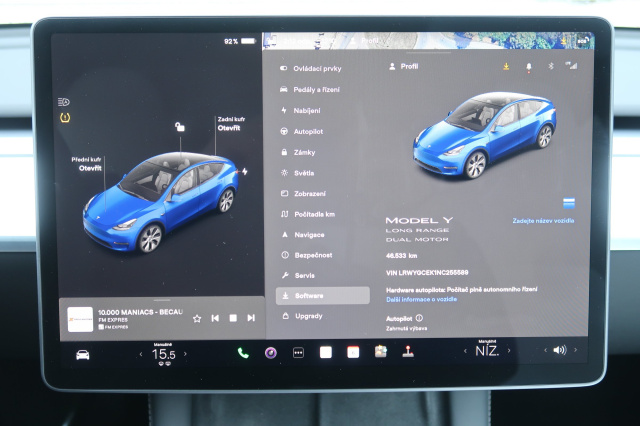Click Zadejte název vozidla link

[x=543, y=220]
